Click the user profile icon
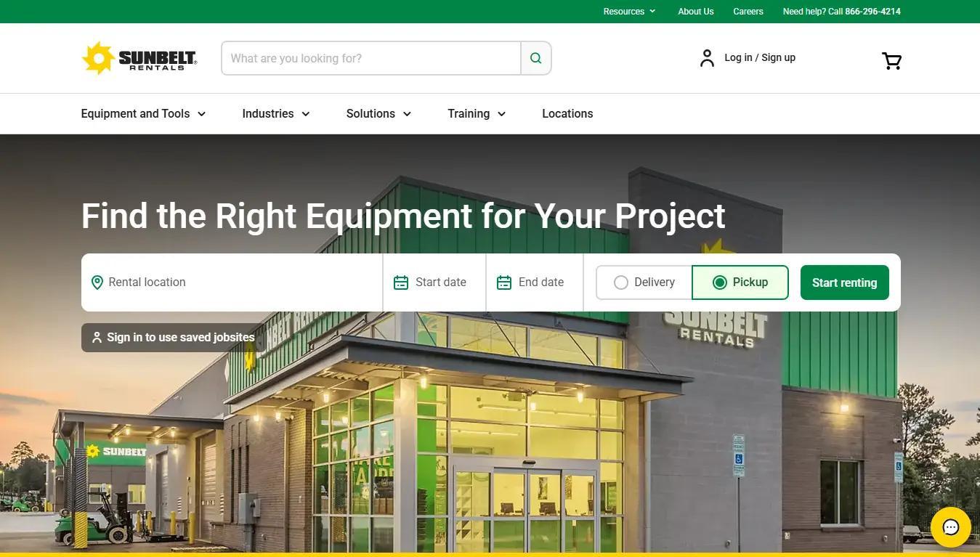This screenshot has width=980, height=557. tap(707, 58)
